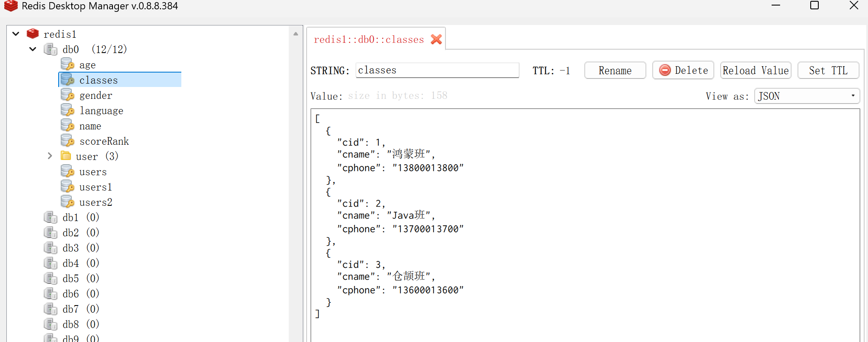Image resolution: width=868 pixels, height=342 pixels.
Task: Select the db8 (0) database
Action: click(x=81, y=325)
